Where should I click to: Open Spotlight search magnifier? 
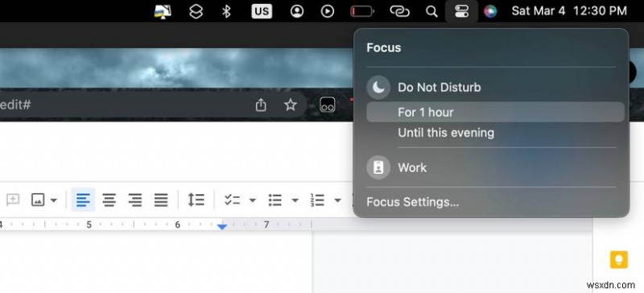(x=431, y=11)
